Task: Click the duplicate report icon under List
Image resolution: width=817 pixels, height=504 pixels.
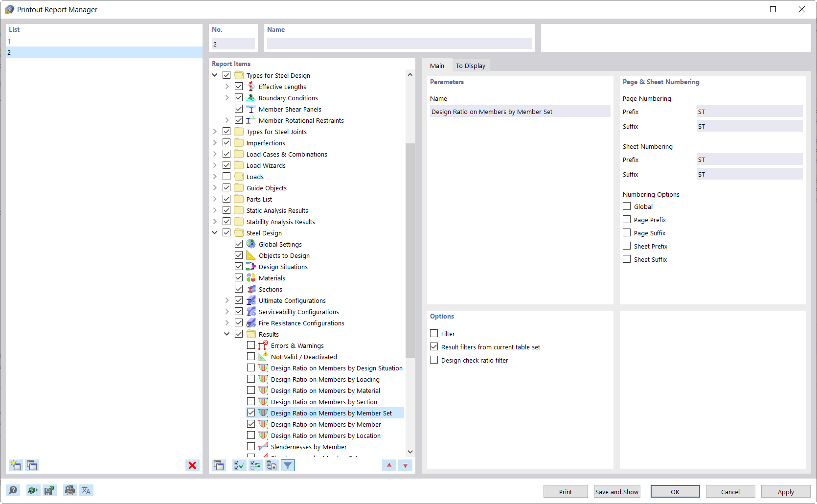Action: pyautogui.click(x=32, y=465)
